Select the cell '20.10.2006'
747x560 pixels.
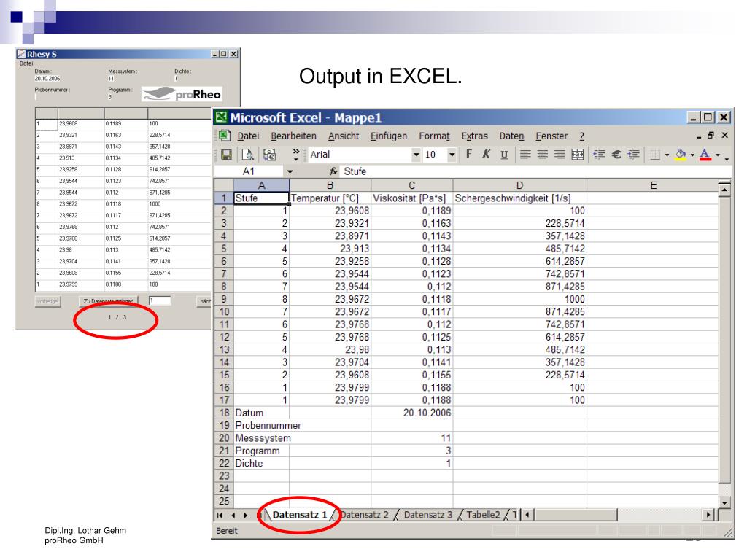[411, 413]
